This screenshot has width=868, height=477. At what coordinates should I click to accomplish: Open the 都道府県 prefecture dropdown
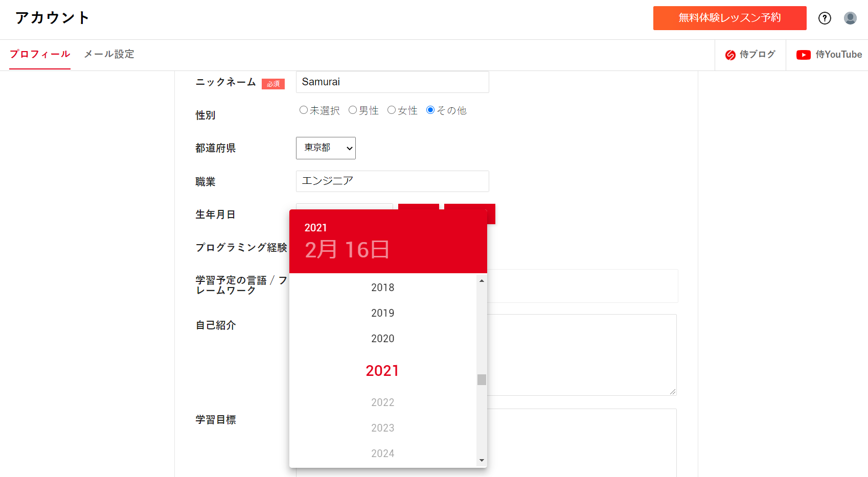point(326,148)
